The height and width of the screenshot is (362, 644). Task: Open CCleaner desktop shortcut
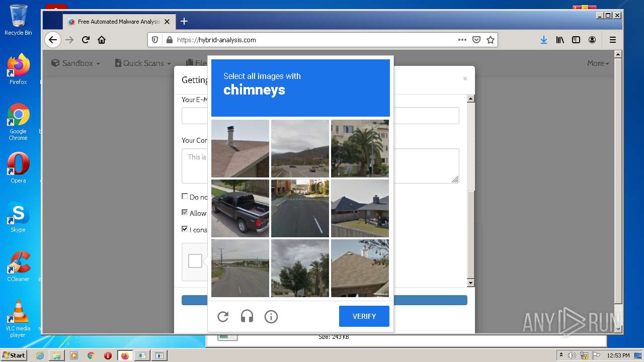coord(18,266)
